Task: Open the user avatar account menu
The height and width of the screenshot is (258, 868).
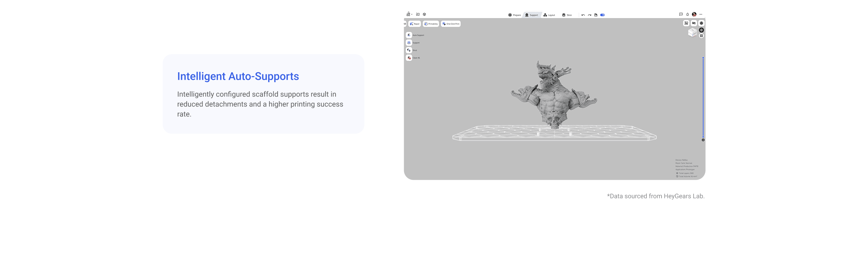Action: 694,14
